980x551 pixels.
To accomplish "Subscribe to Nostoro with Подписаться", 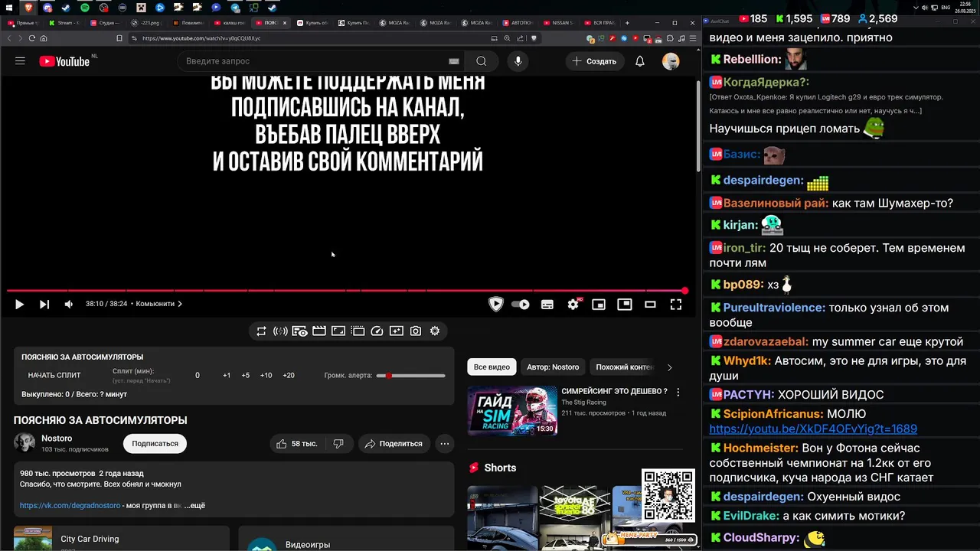I will click(155, 444).
